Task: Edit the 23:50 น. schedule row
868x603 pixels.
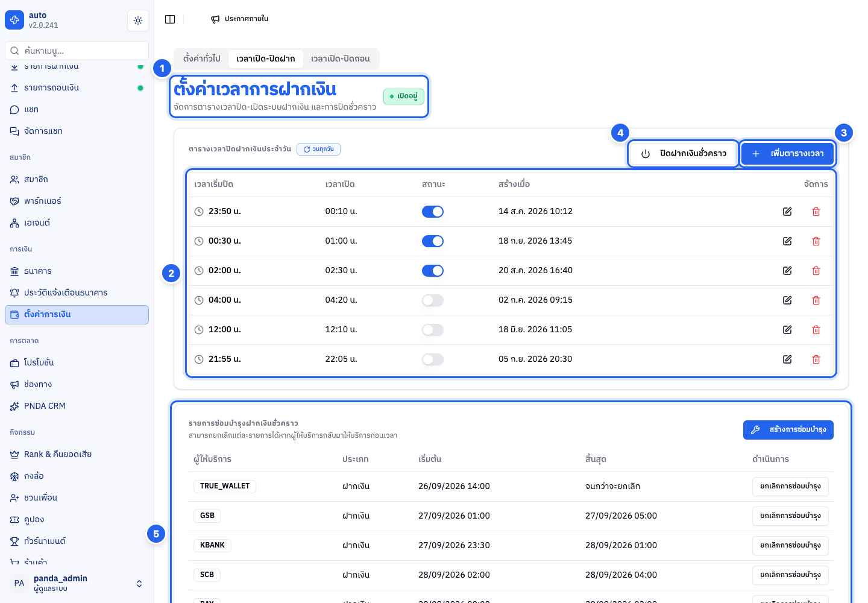Action: 787,212
